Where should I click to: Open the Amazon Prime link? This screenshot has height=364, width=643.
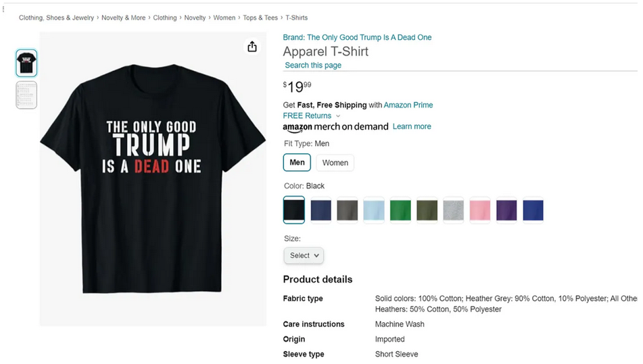[408, 105]
